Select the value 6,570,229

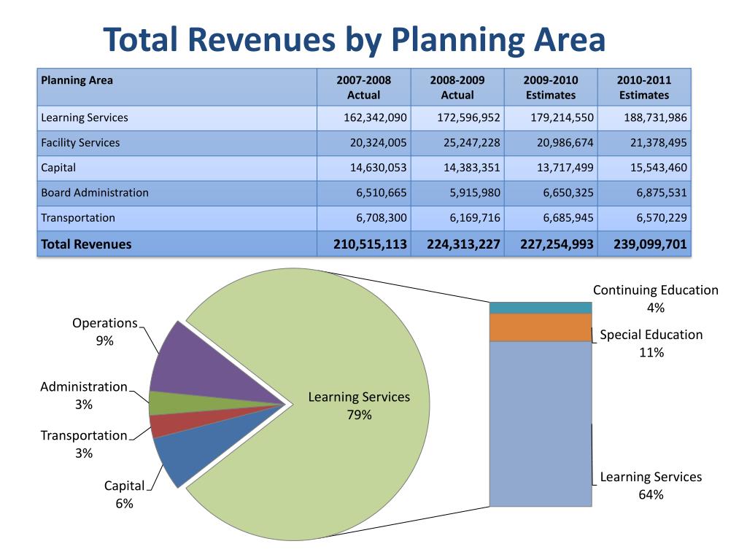pyautogui.click(x=662, y=218)
